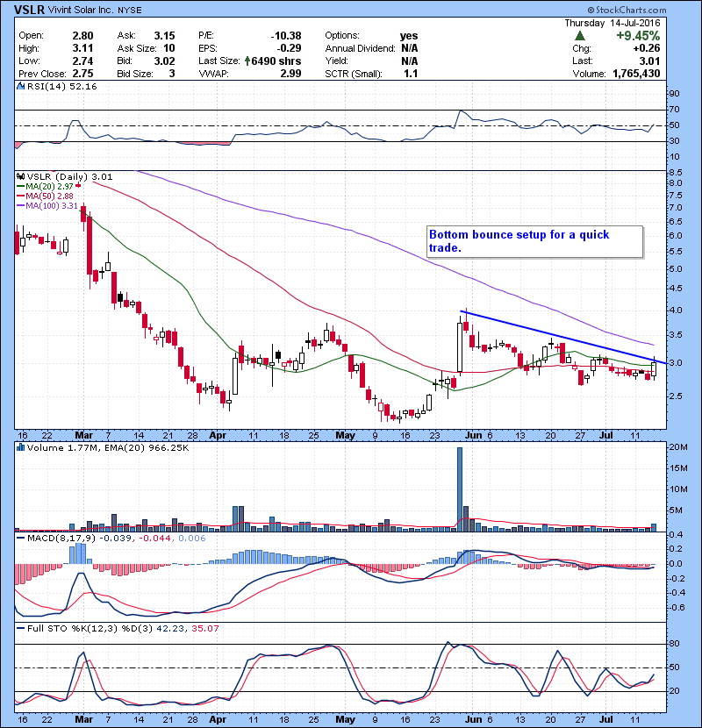
Task: Click the tall late-May volume spike bar
Action: [x=460, y=489]
